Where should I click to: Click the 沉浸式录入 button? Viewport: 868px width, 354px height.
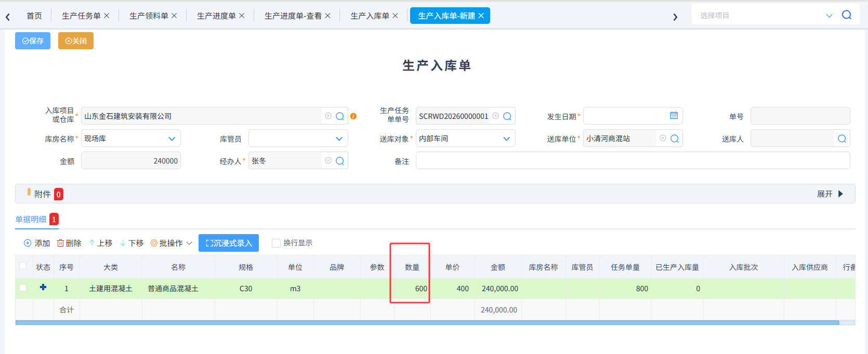coord(229,243)
